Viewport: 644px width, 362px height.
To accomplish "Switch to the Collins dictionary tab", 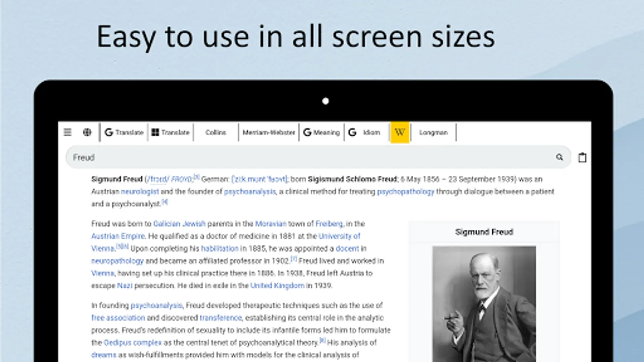I will coord(216,132).
